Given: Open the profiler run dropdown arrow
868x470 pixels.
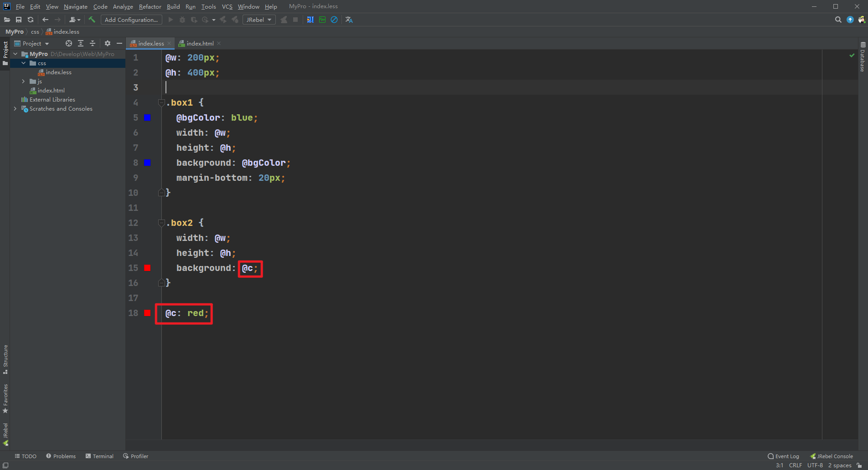Looking at the screenshot, I should pos(214,20).
